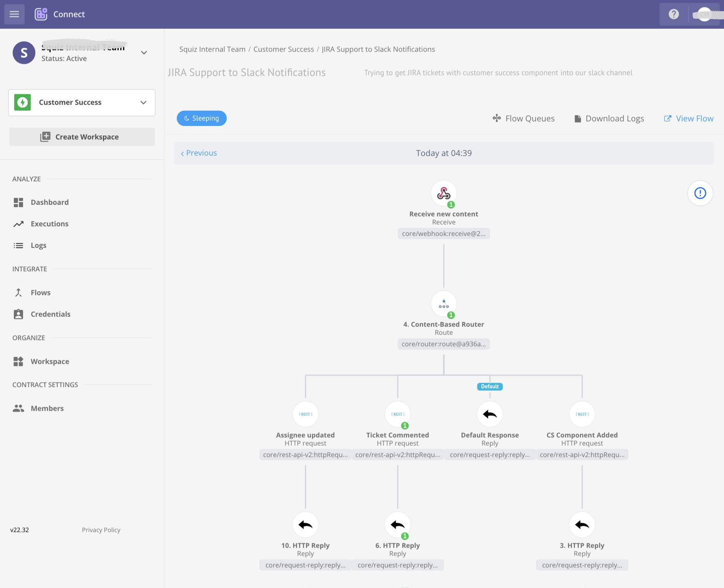Click the Receive new content webhook node
This screenshot has height=588, width=724.
tap(443, 193)
